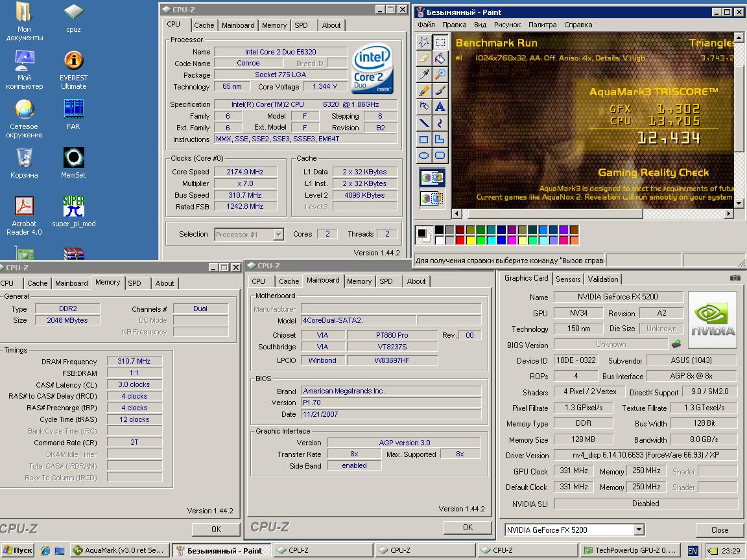747x560 pixels.
Task: Switch to the Sensors tab in GPU-Z
Action: 568,279
